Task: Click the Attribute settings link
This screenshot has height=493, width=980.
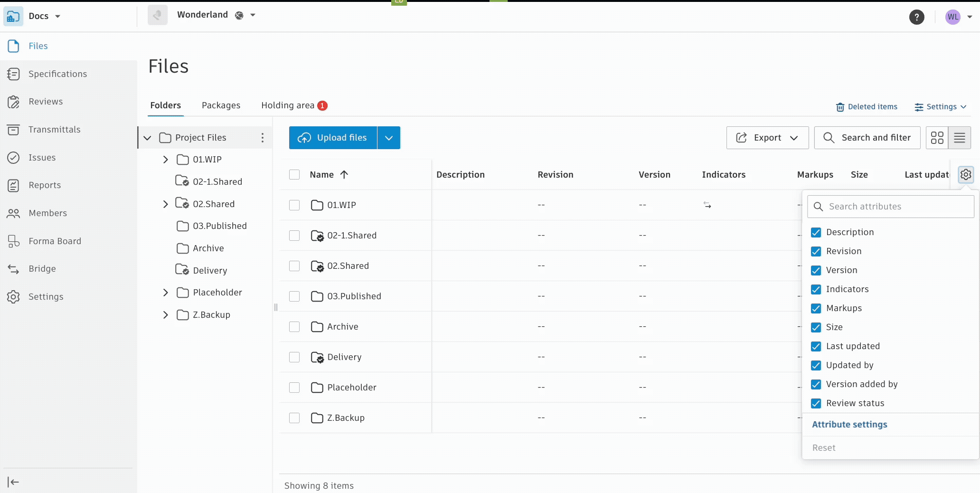Action: tap(849, 425)
